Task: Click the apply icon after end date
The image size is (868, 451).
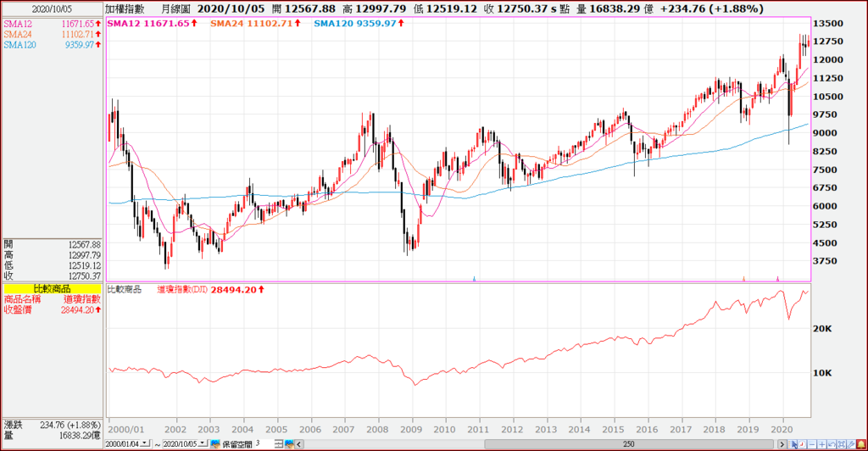Action: pos(215,444)
